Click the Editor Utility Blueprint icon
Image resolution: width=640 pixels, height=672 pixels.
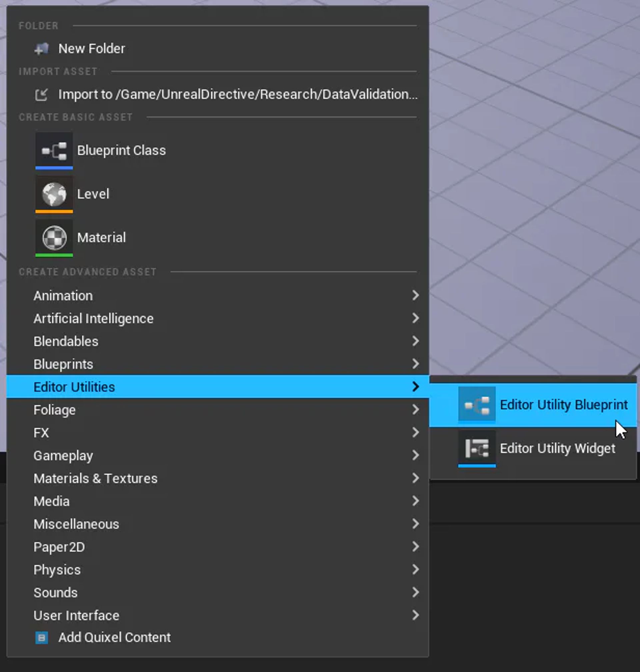(477, 405)
